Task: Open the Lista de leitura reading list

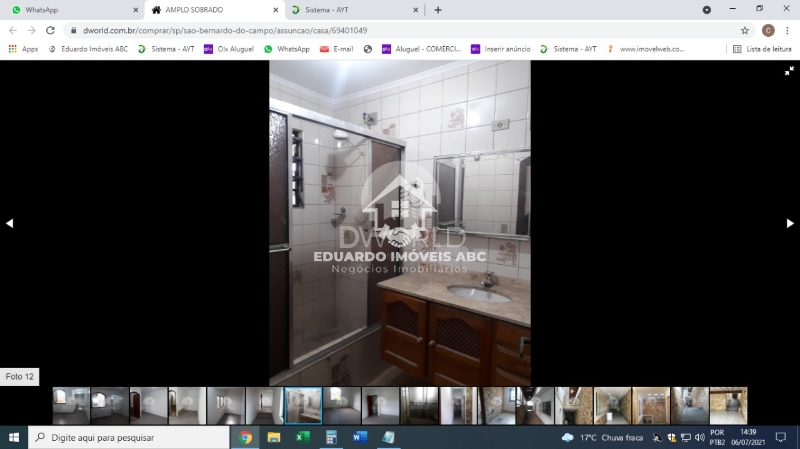Action: [762, 49]
